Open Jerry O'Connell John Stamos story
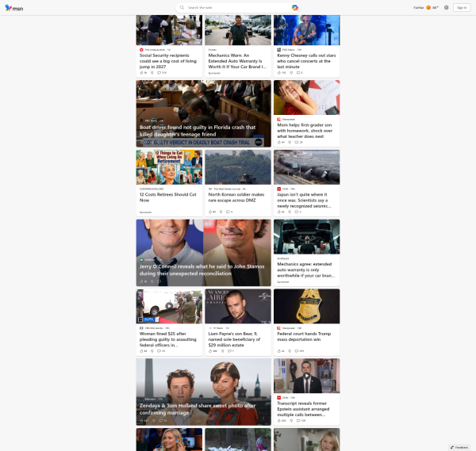The height and width of the screenshot is (451, 476). pos(202,270)
